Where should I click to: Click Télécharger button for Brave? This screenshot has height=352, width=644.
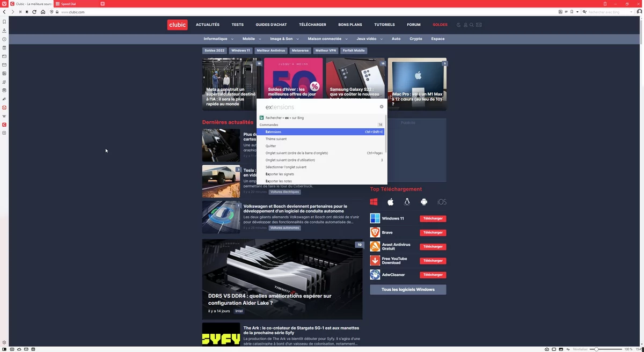point(433,232)
